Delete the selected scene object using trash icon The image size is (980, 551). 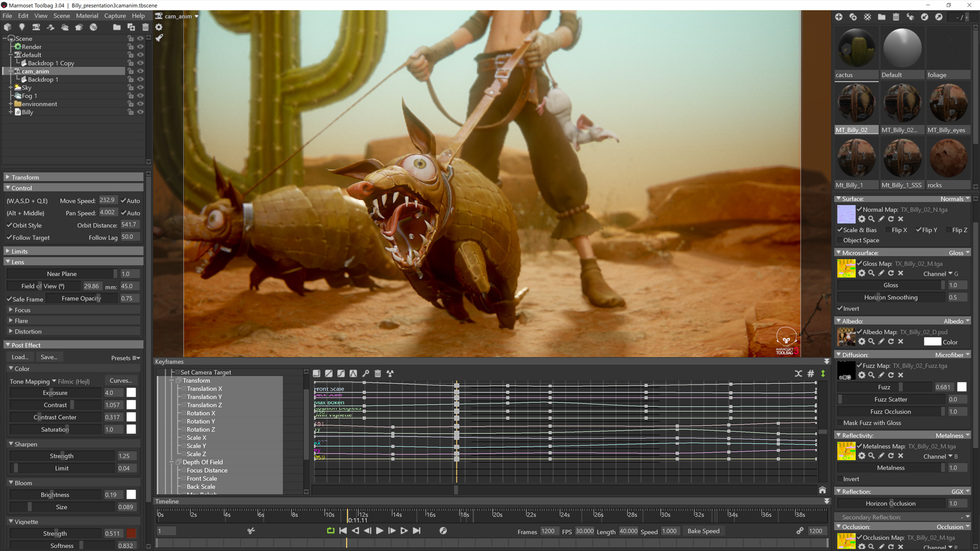pyautogui.click(x=145, y=27)
